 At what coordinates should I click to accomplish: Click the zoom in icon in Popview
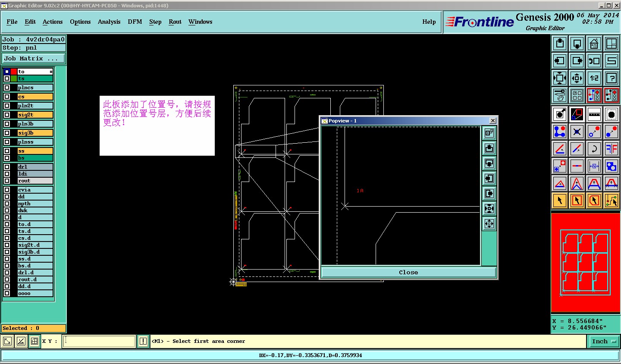(x=489, y=209)
